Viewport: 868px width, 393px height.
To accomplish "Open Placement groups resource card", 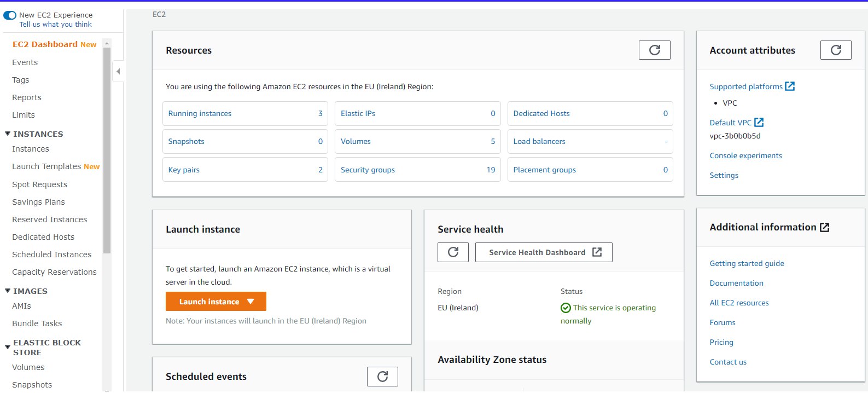I will pyautogui.click(x=590, y=170).
